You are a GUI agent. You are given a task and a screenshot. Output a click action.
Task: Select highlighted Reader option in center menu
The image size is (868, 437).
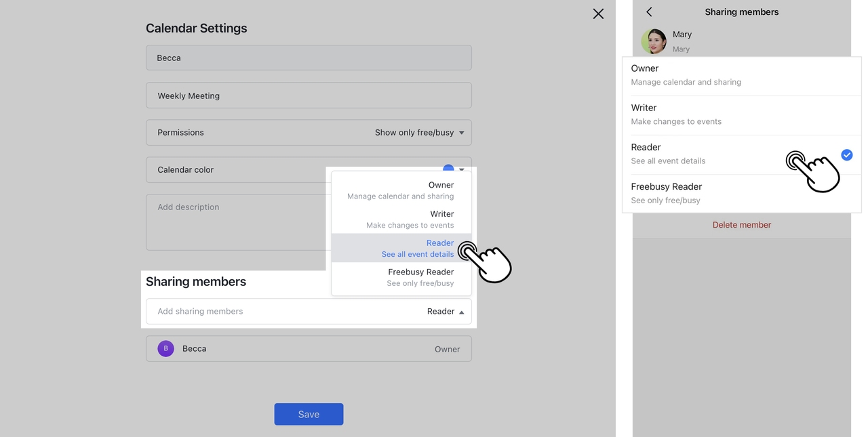[x=401, y=248]
